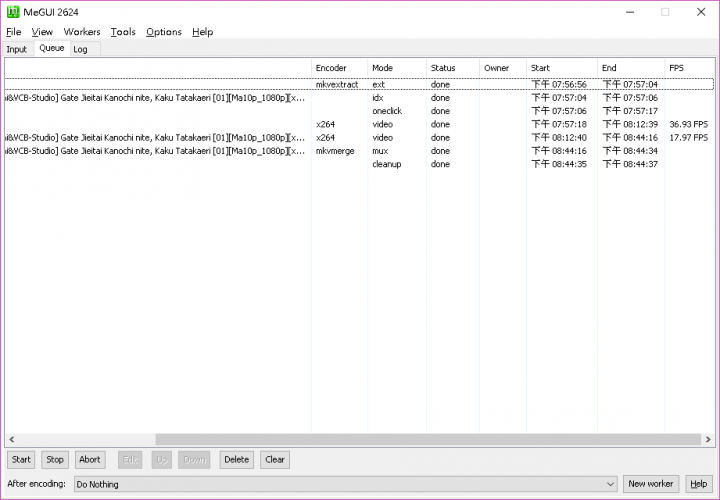720x500 pixels.
Task: Sort by the Status column header
Action: 453,68
